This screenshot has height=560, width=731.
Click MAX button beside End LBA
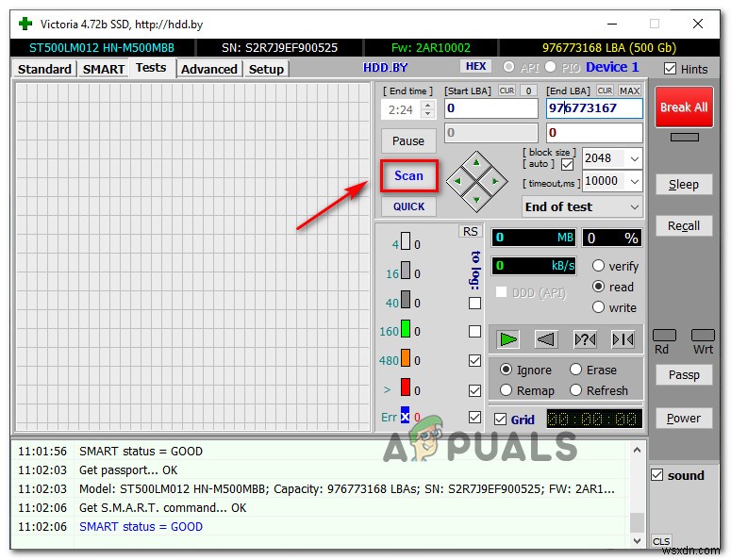click(x=629, y=91)
